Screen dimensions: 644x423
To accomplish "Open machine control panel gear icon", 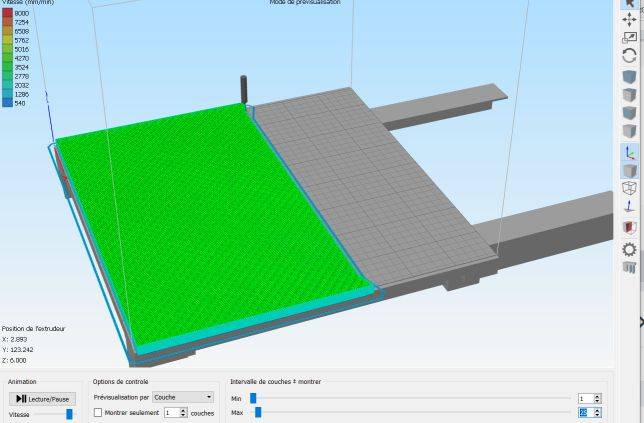I will coord(629,249).
